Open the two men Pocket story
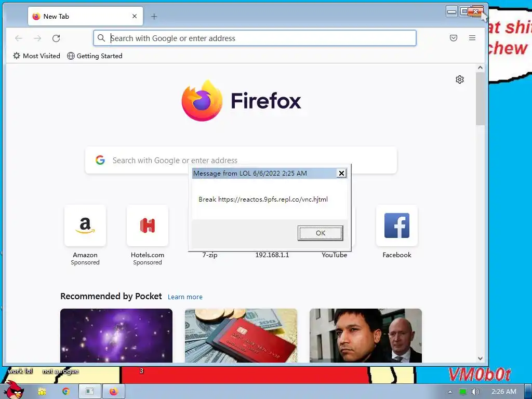This screenshot has height=399, width=532. pyautogui.click(x=365, y=335)
